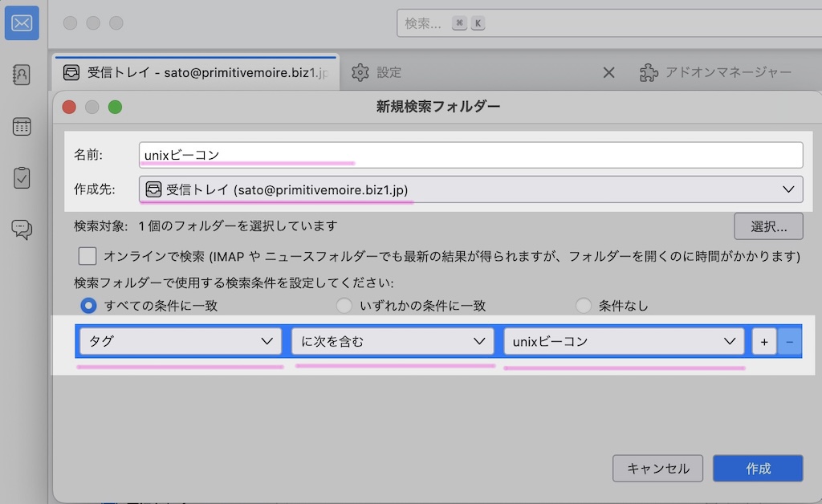
Task: Open the Tasks sidebar icon
Action: click(x=22, y=177)
